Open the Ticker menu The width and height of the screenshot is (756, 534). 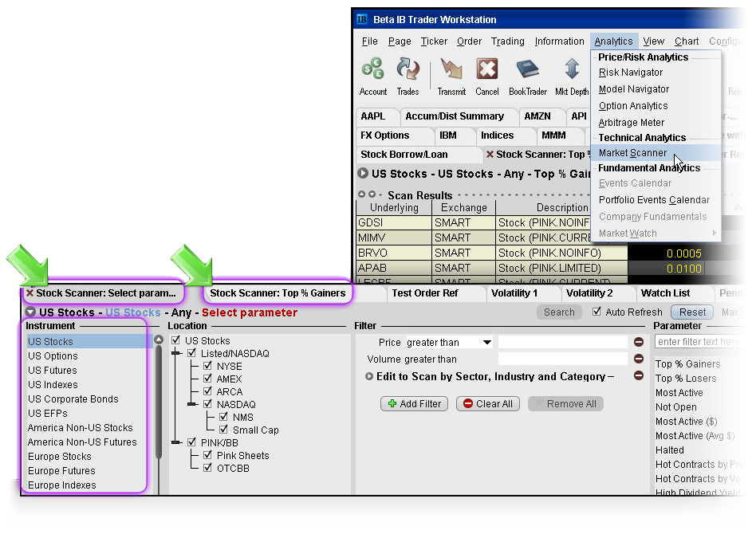434,41
